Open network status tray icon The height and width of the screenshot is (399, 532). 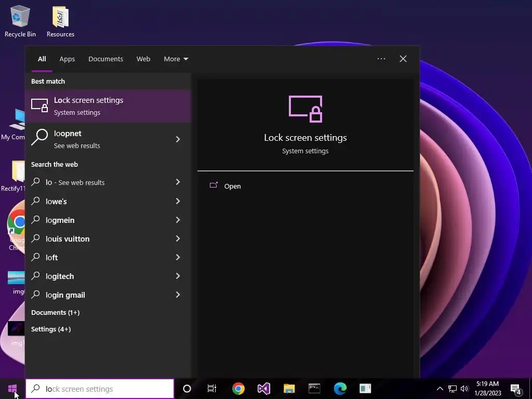point(453,389)
